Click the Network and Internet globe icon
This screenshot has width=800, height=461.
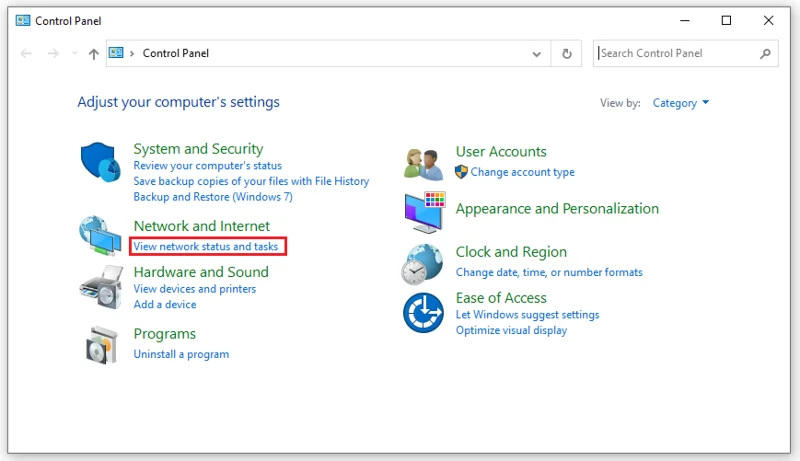[x=101, y=235]
